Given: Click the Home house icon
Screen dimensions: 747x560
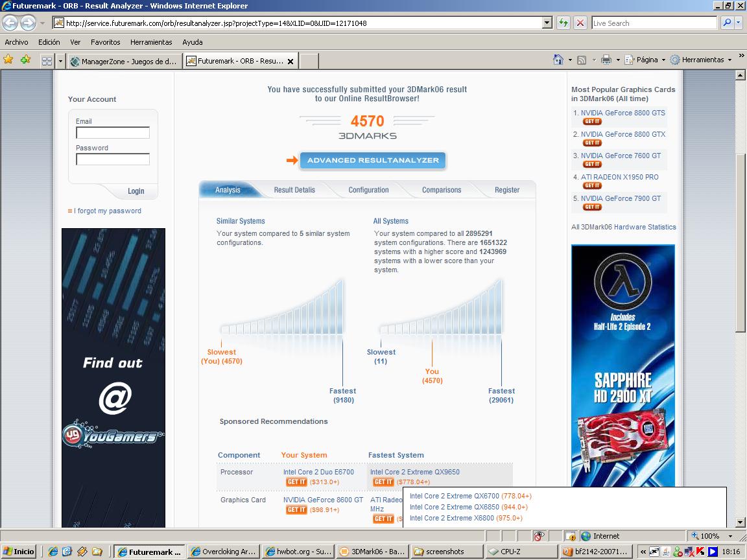Looking at the screenshot, I should coord(558,60).
